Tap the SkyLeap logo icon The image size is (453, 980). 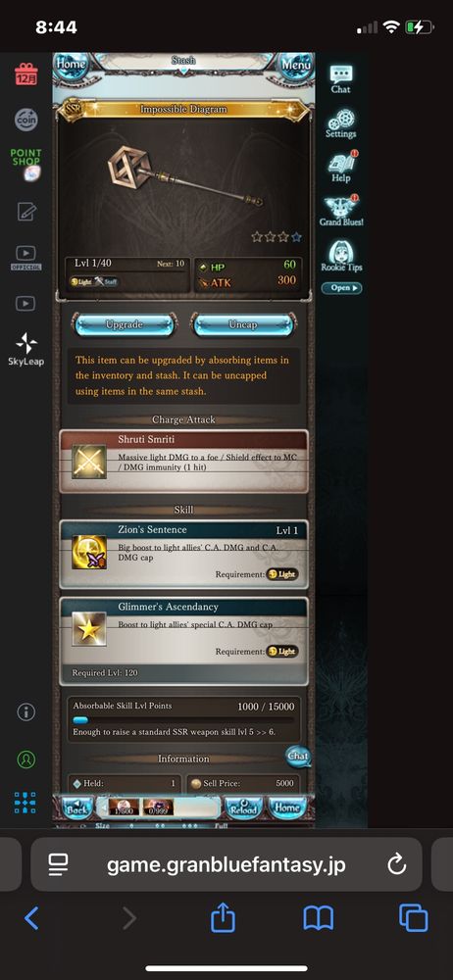pyautogui.click(x=26, y=350)
